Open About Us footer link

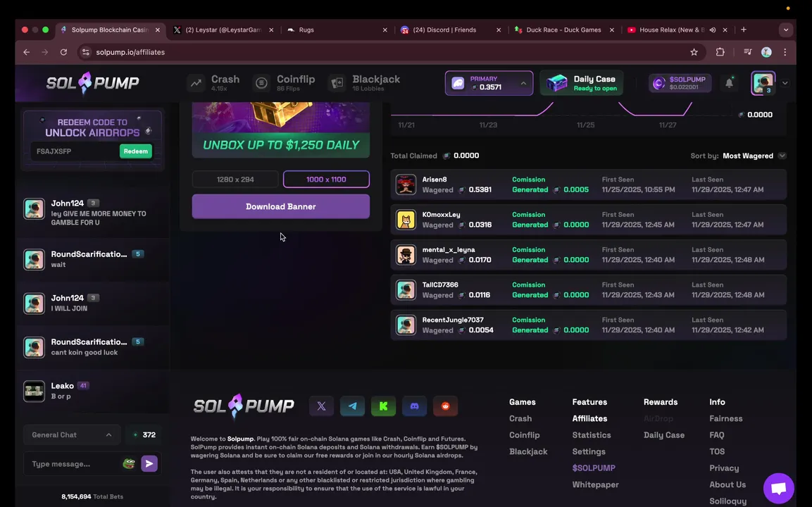click(727, 484)
